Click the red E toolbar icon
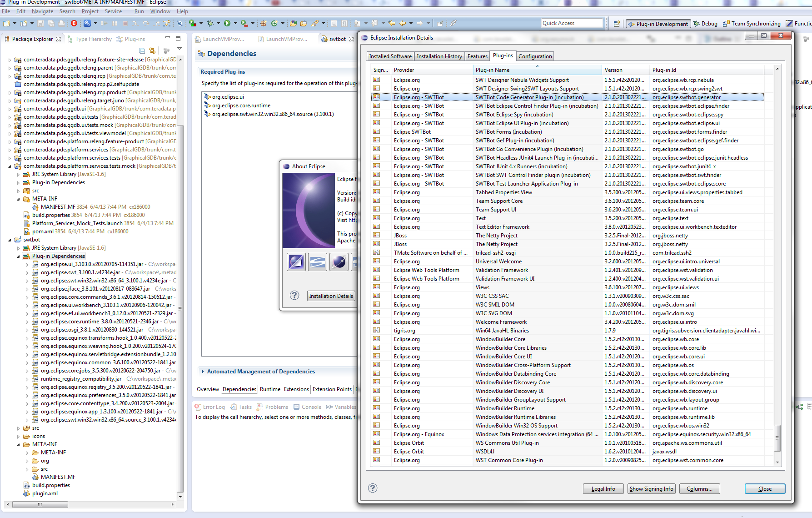This screenshot has width=812, height=518. pyautogui.click(x=74, y=23)
